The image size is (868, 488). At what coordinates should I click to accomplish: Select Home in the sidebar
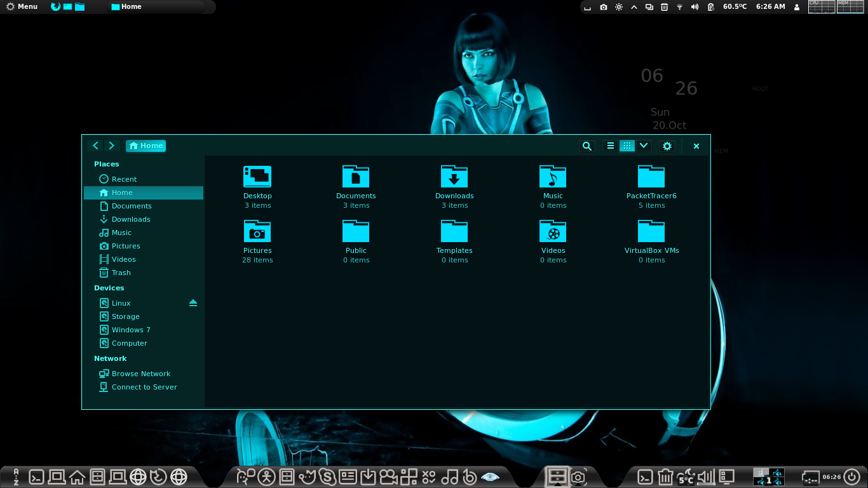point(144,193)
